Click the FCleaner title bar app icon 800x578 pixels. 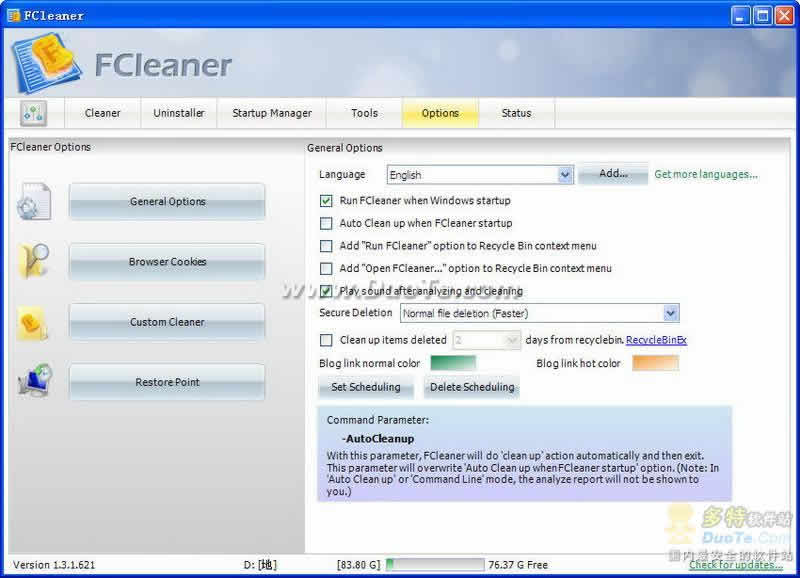coord(14,15)
